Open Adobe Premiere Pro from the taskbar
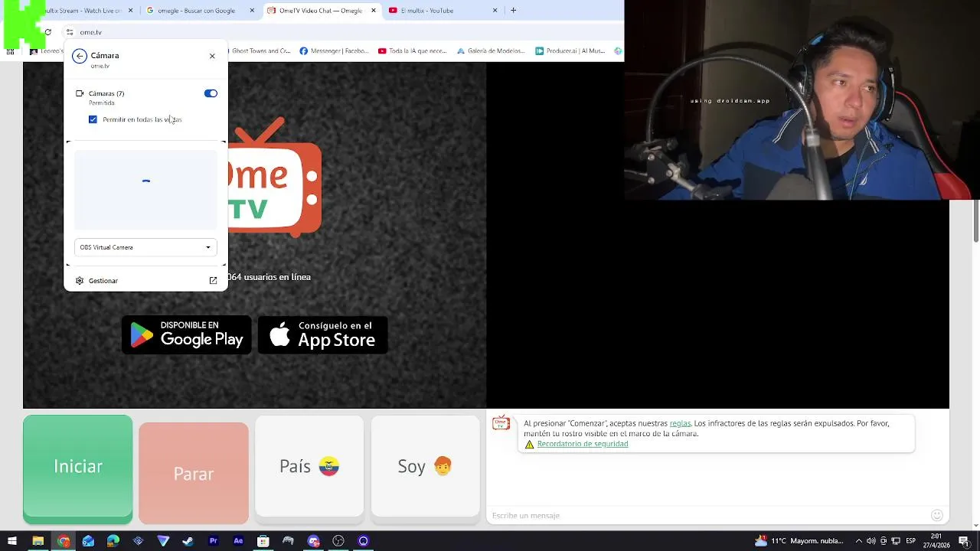The width and height of the screenshot is (980, 551). pyautogui.click(x=213, y=541)
